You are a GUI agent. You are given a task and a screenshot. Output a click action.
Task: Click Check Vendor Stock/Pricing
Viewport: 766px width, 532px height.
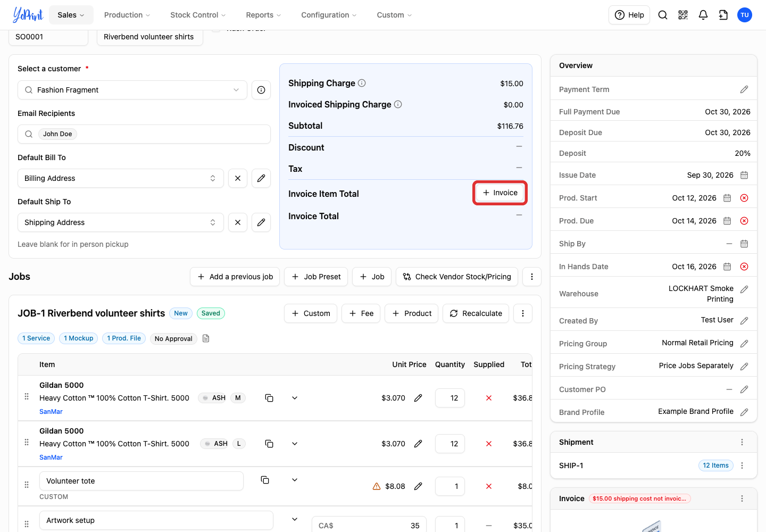coord(457,277)
